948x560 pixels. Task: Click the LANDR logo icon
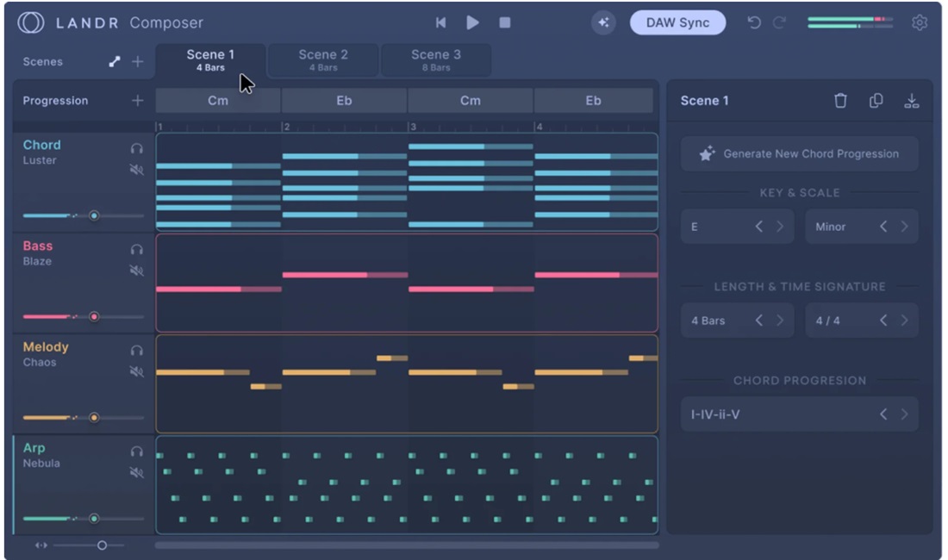pos(30,22)
